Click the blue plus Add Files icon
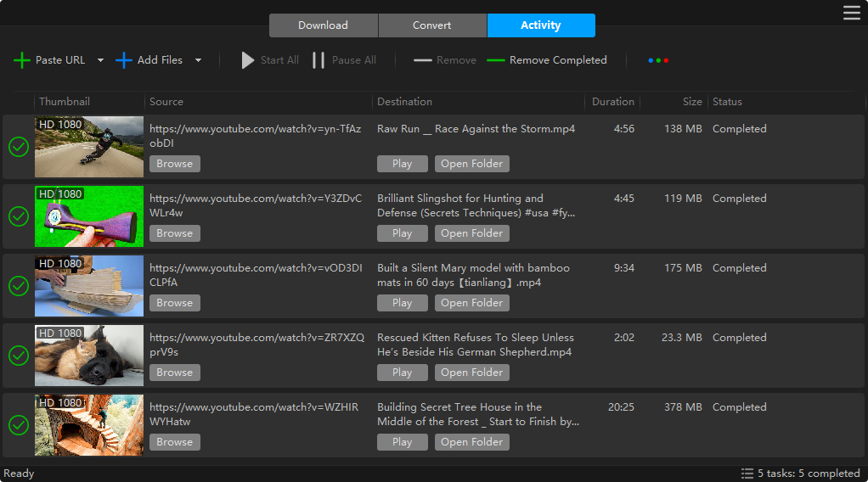The height and width of the screenshot is (482, 868). tap(124, 60)
